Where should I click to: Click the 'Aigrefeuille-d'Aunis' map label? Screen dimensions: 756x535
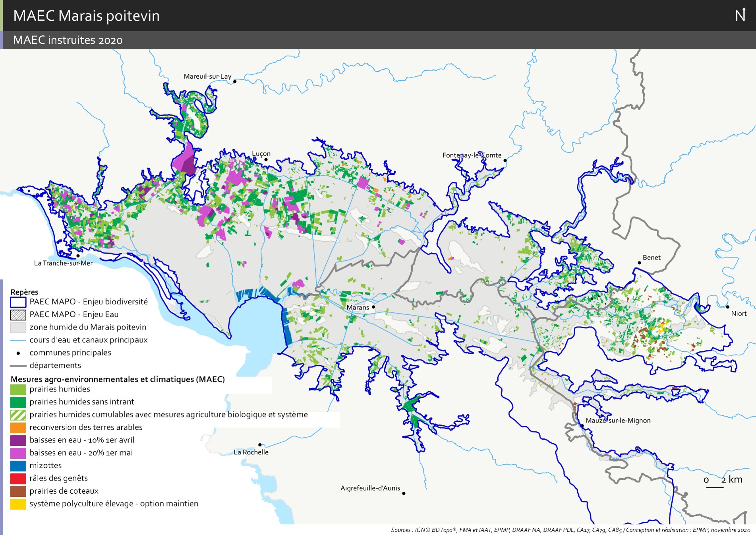click(x=370, y=488)
